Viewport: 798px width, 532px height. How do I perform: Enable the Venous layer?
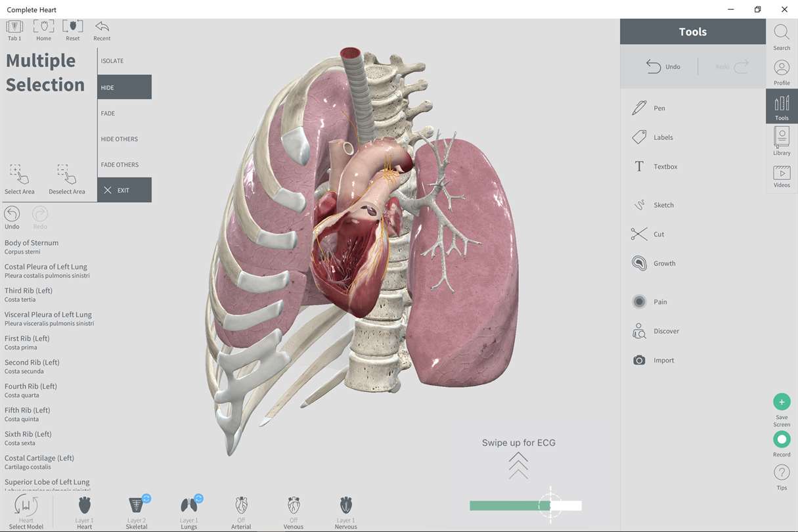(x=294, y=513)
